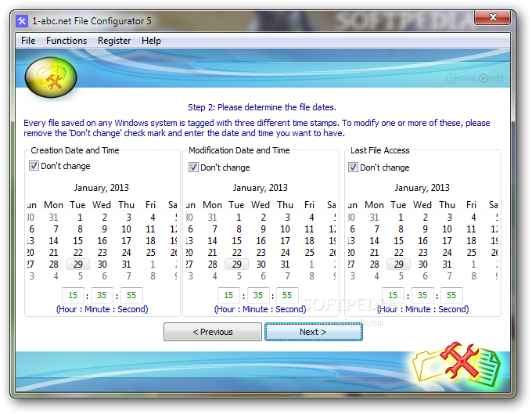Choose greyed-out December 31 in Creation calendar
Image resolution: width=532 pixels, height=414 pixels.
[x=54, y=218]
